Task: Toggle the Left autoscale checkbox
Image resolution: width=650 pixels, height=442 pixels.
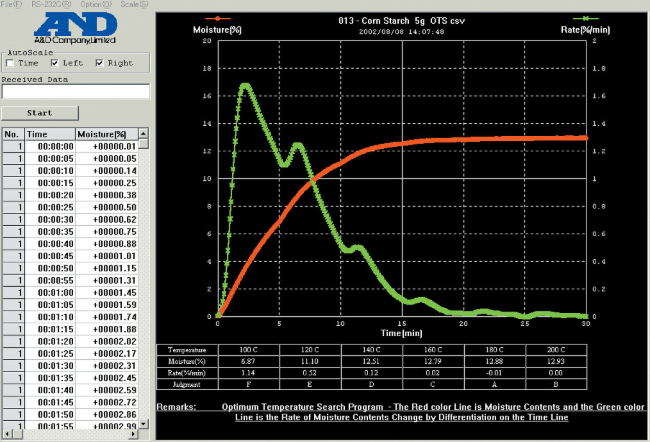Action: point(54,63)
